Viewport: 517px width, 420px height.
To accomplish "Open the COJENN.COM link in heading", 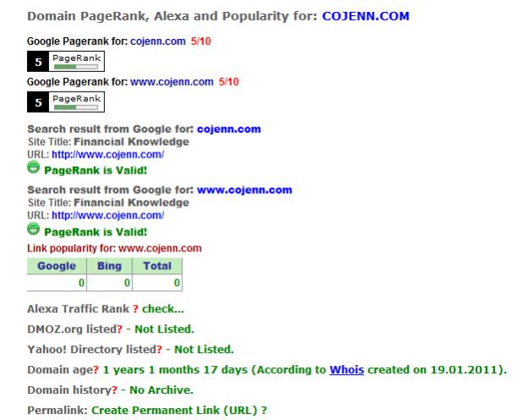I will coord(366,16).
